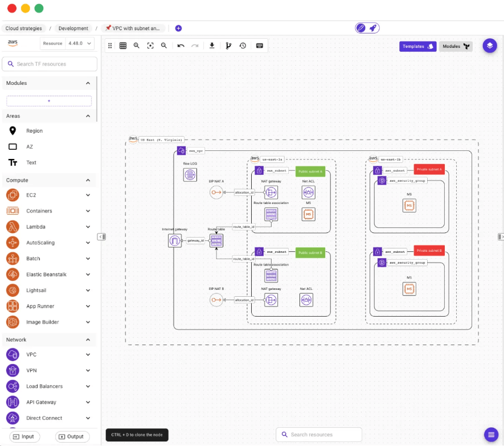Add new tab with plus icon
504x446 pixels.
point(178,28)
